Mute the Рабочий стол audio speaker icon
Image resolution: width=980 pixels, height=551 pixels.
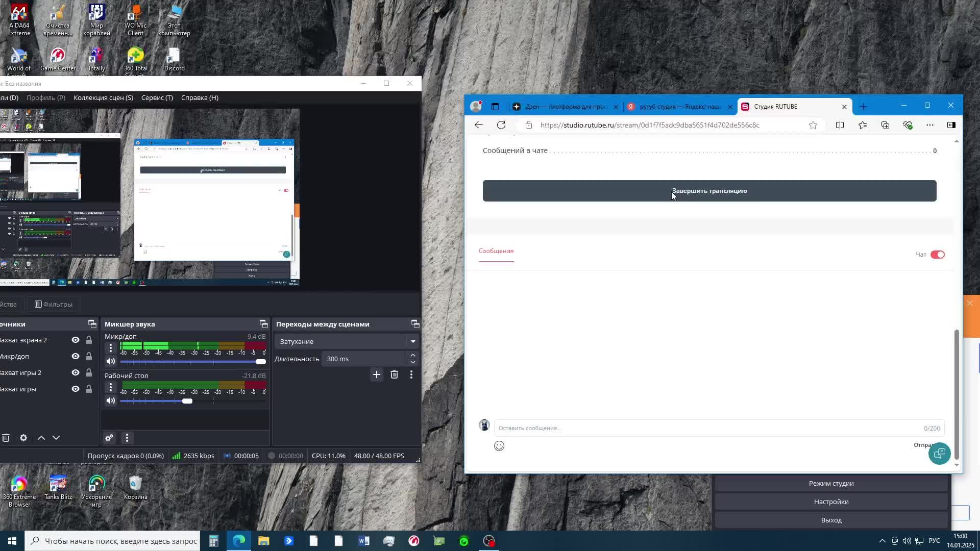click(x=110, y=401)
